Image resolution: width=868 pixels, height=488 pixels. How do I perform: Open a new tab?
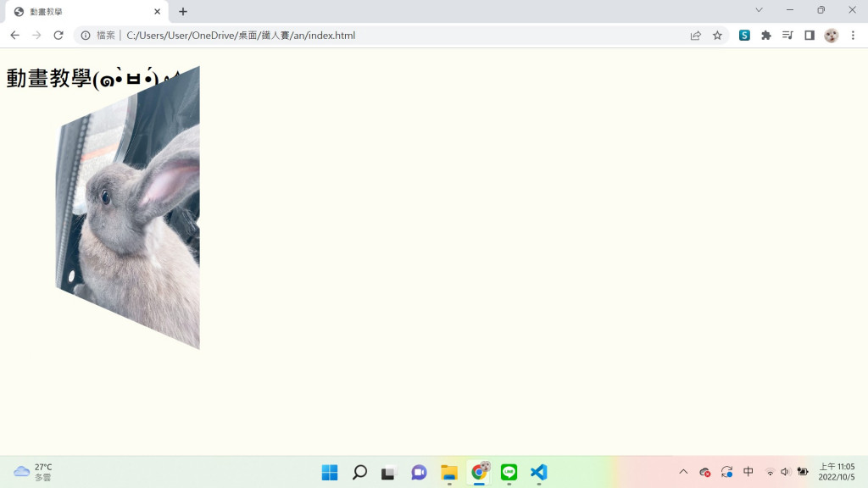[183, 12]
